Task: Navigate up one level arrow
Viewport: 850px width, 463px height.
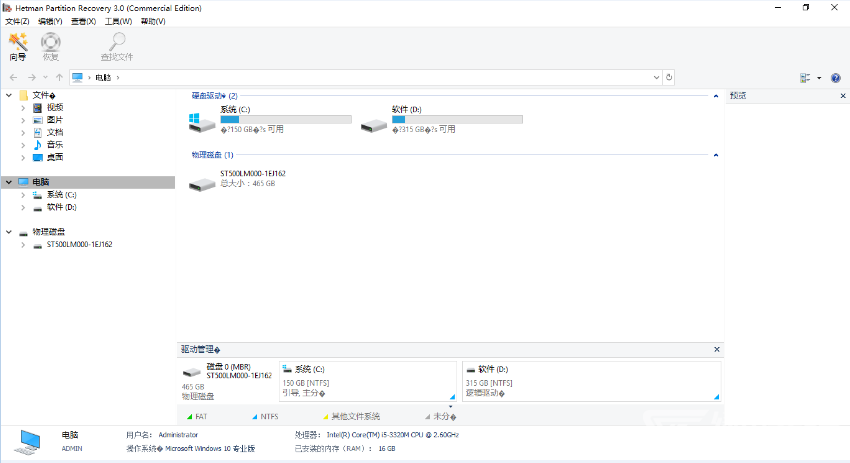Action: 59,78
